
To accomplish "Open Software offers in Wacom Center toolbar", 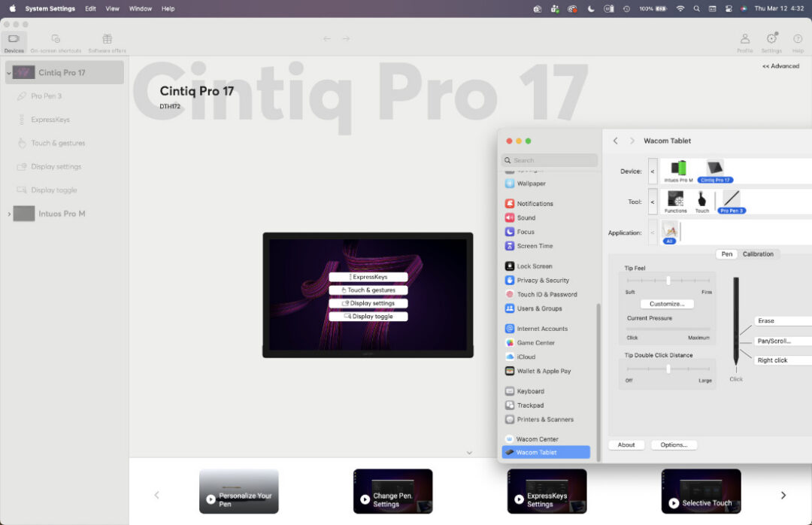I will click(108, 43).
